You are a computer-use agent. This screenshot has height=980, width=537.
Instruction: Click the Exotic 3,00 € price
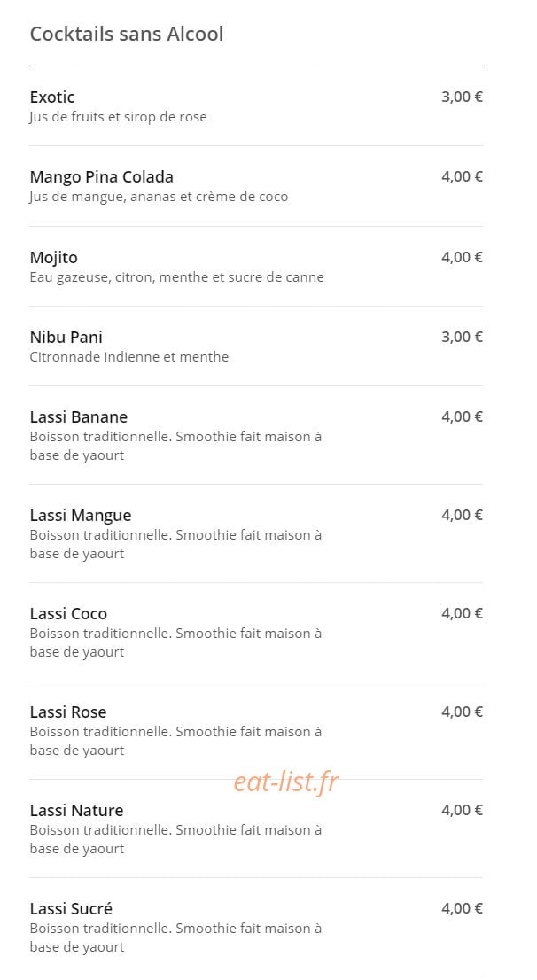point(462,97)
